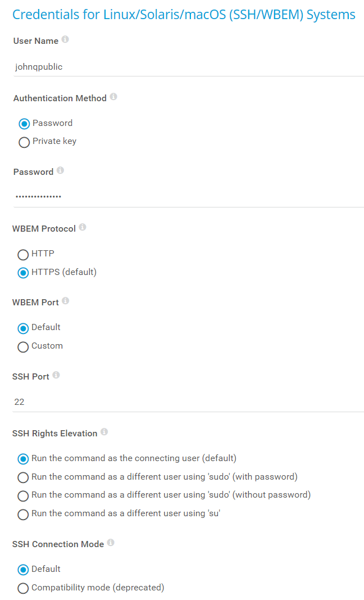Viewport: 364px width, 600px height.
Task: Show SSH Rights Elevation info tooltip icon
Action: (104, 432)
